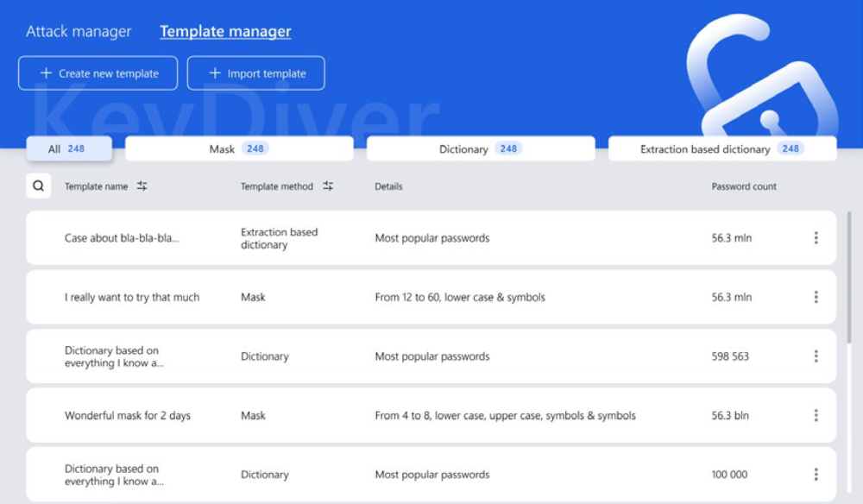Switch to Attack manager tab
The width and height of the screenshot is (863, 504).
pos(79,32)
